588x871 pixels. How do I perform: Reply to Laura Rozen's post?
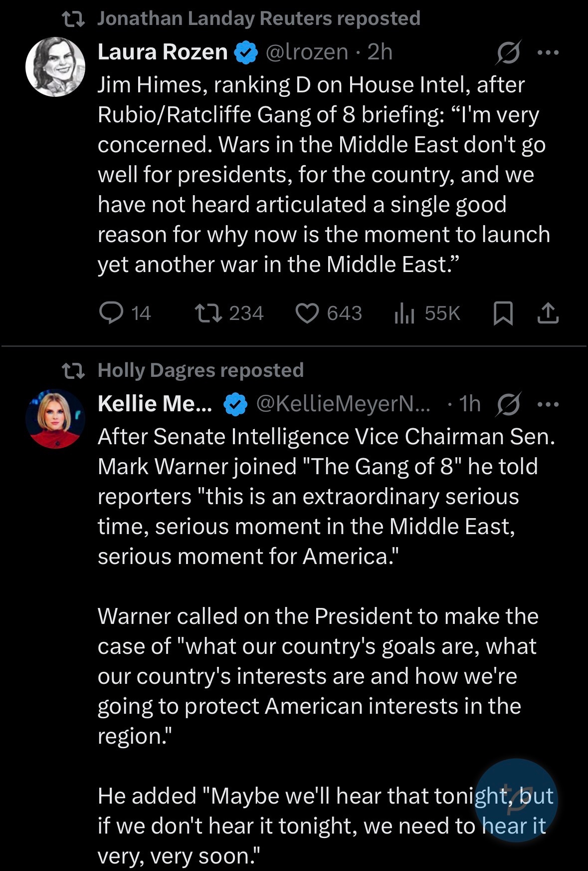(x=112, y=313)
